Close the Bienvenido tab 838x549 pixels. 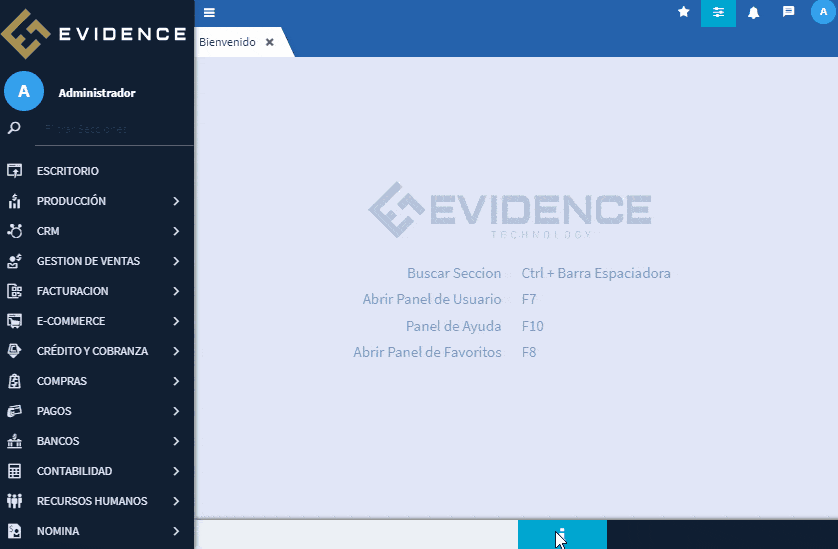point(270,42)
